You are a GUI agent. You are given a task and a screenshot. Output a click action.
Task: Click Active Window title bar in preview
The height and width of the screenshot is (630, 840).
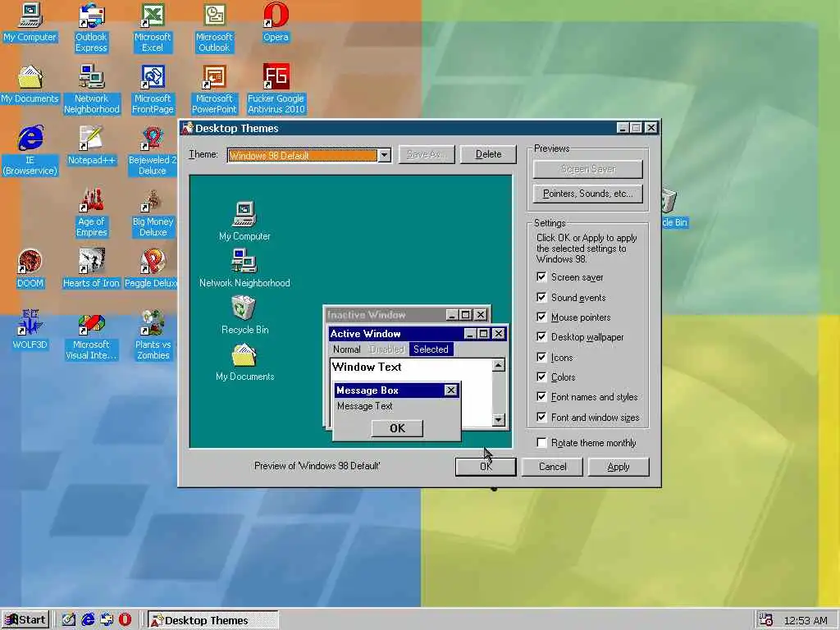[x=418, y=334]
